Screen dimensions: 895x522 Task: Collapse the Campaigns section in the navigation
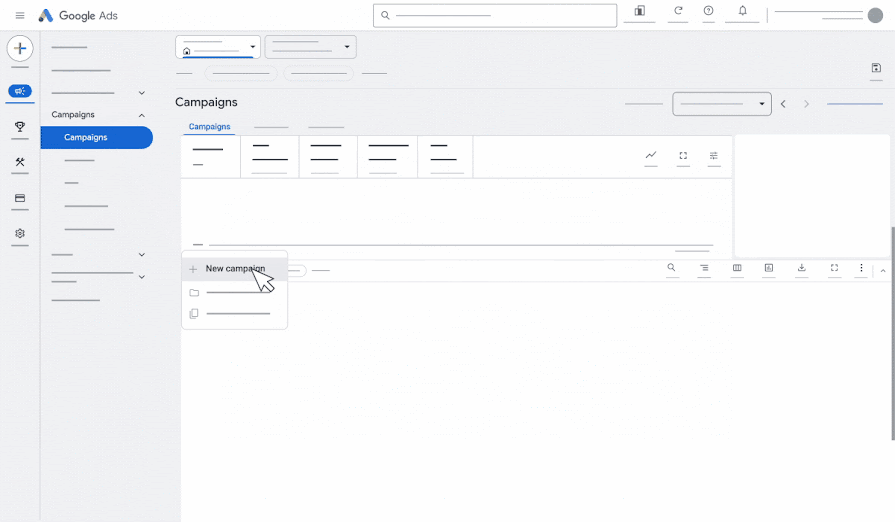point(142,115)
